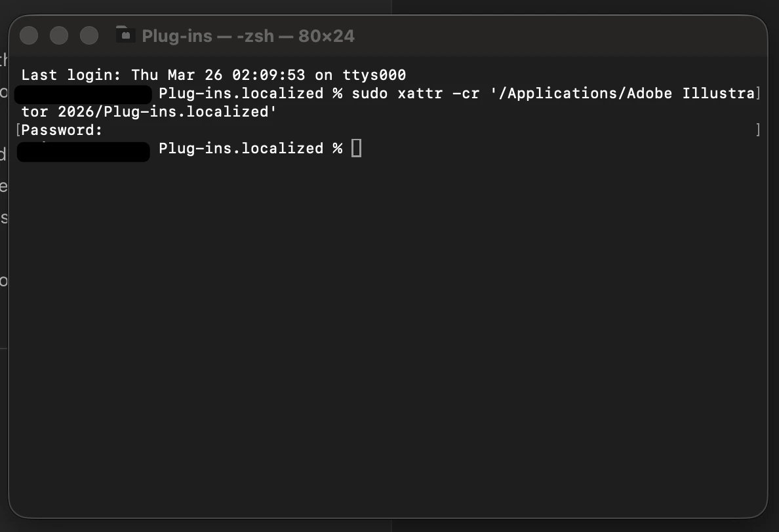Close the Plug-ins Terminal window
Viewport: 779px width, 532px height.
[29, 35]
